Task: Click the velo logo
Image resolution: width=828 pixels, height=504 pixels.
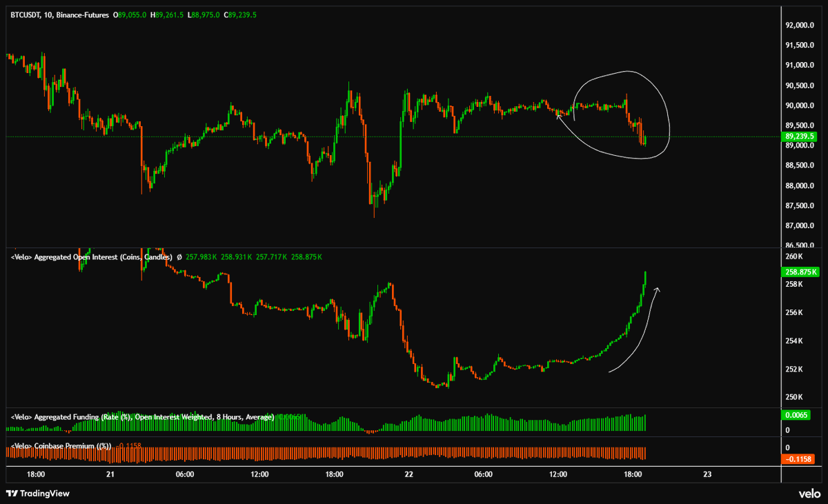Action: (809, 494)
